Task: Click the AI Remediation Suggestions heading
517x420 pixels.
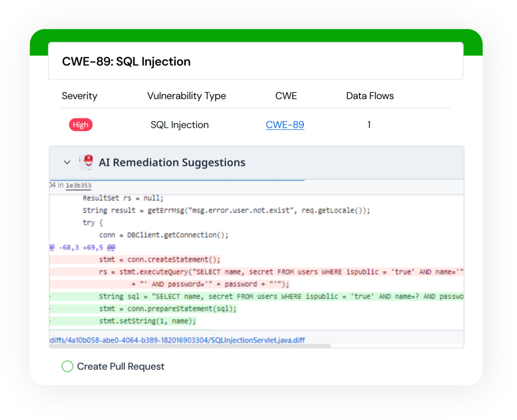Action: [172, 163]
